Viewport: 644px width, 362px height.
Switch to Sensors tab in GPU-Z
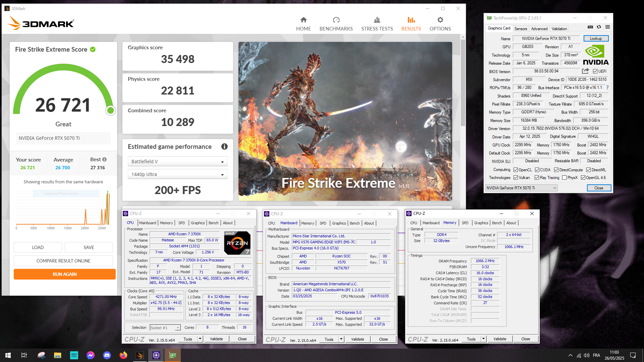tap(521, 29)
